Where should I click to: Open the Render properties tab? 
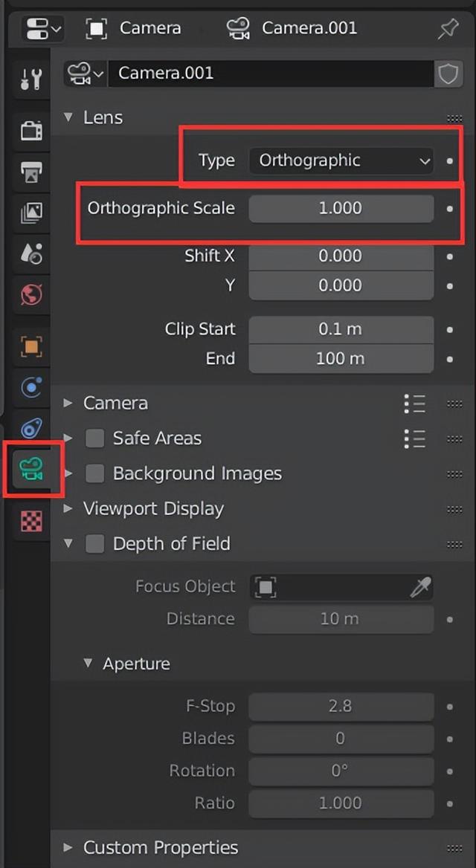pos(31,131)
